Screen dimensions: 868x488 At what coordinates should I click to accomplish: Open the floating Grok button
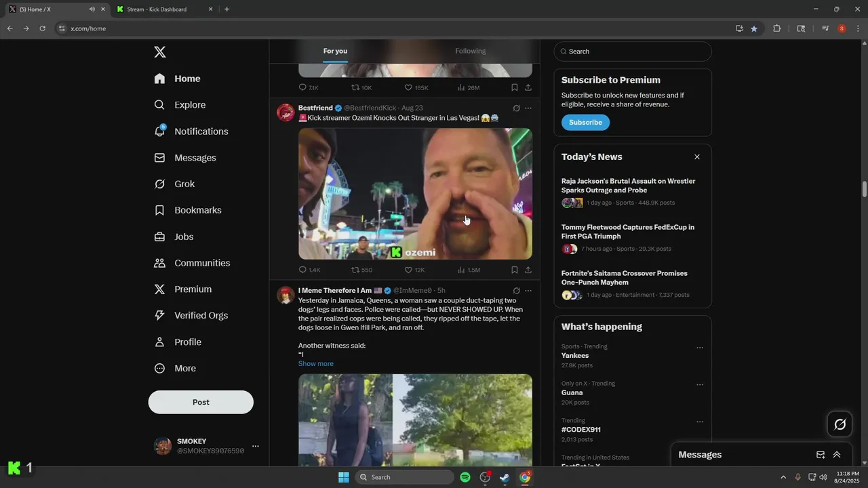[840, 424]
